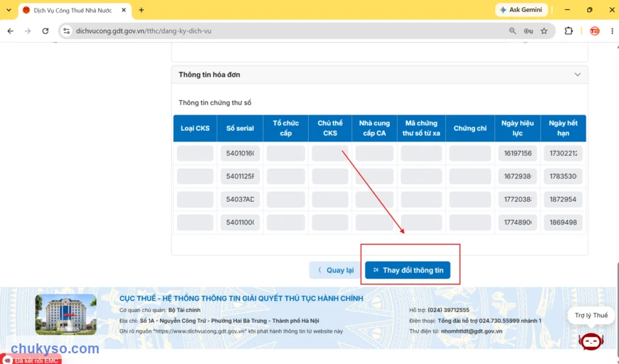Click the Bộ Tài chính text in footer
Viewport: 619px width, 364px height.
(184, 310)
